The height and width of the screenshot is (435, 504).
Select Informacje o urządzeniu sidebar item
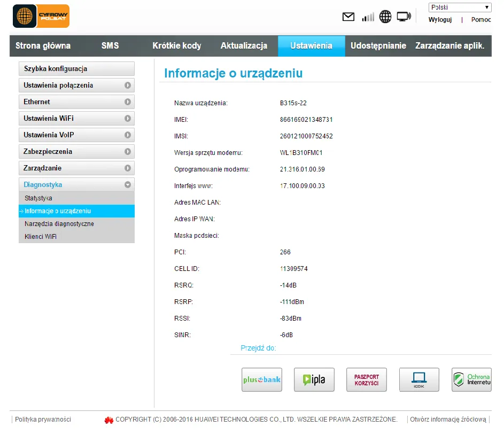pos(76,211)
